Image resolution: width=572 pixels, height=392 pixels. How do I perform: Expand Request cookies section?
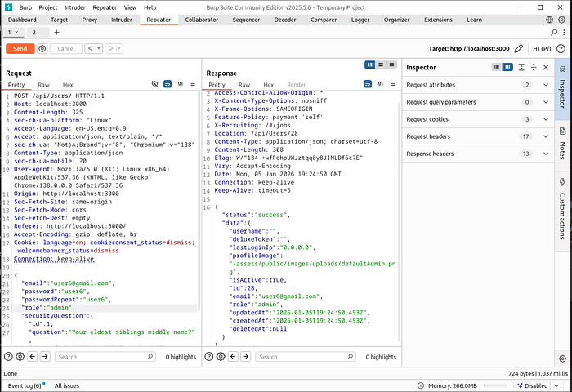[478, 119]
